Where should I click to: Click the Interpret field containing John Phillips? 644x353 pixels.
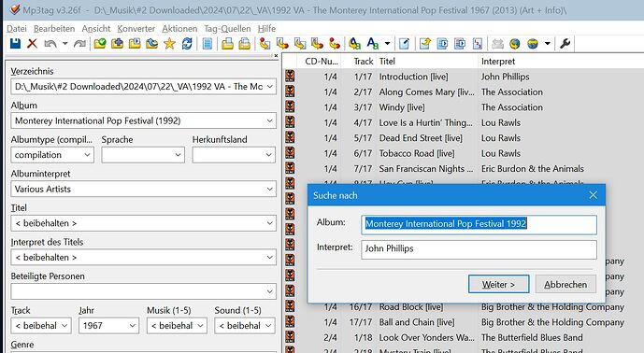pyautogui.click(x=479, y=249)
